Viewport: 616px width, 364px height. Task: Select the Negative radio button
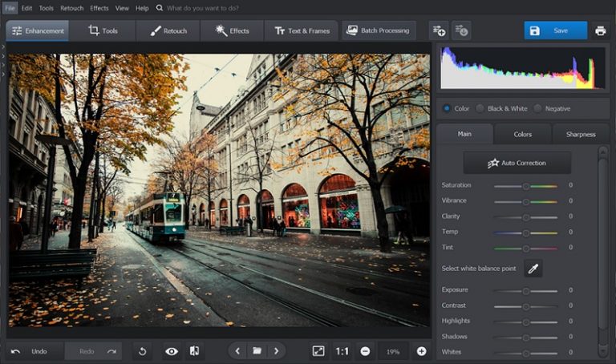coord(537,108)
